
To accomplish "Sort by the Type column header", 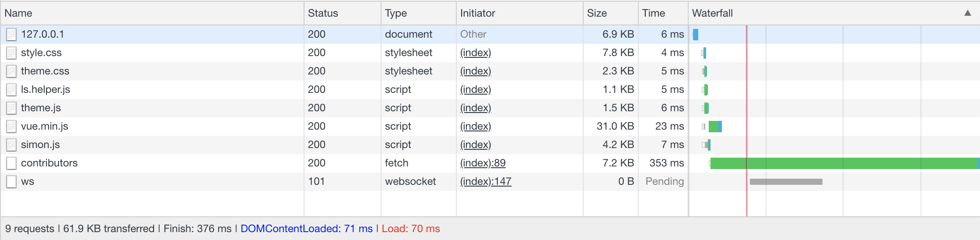I will pos(395,13).
